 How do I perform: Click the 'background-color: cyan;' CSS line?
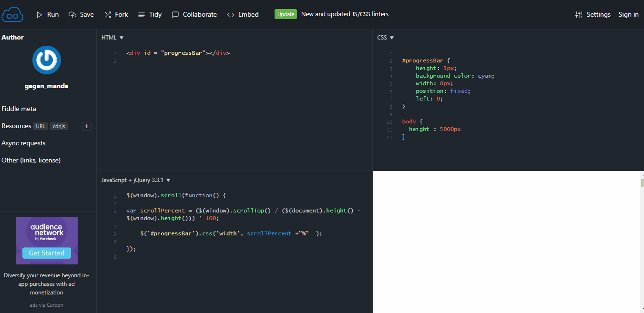455,76
